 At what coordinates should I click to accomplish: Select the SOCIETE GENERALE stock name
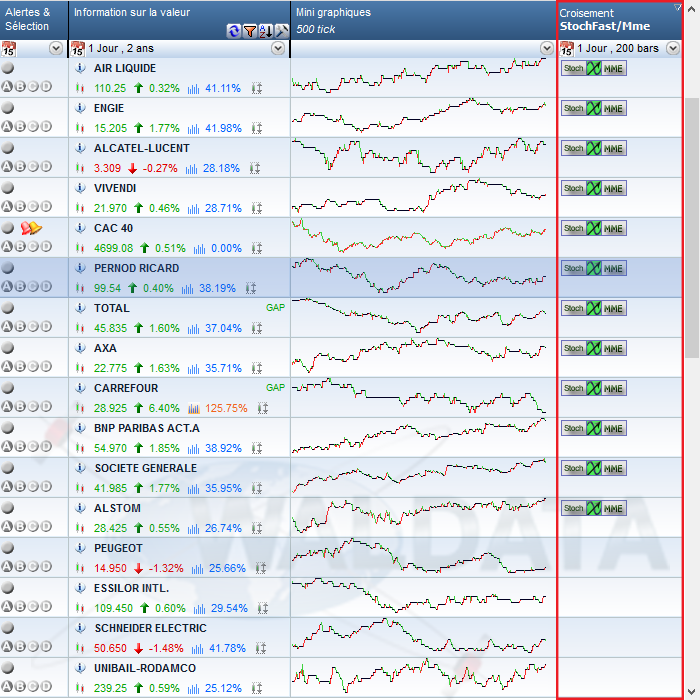tap(146, 468)
